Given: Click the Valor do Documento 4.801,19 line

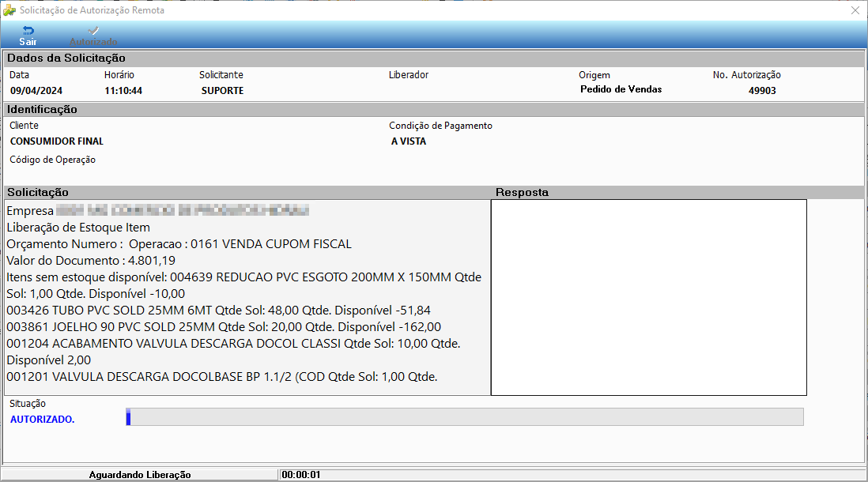Looking at the screenshot, I should pyautogui.click(x=91, y=261).
